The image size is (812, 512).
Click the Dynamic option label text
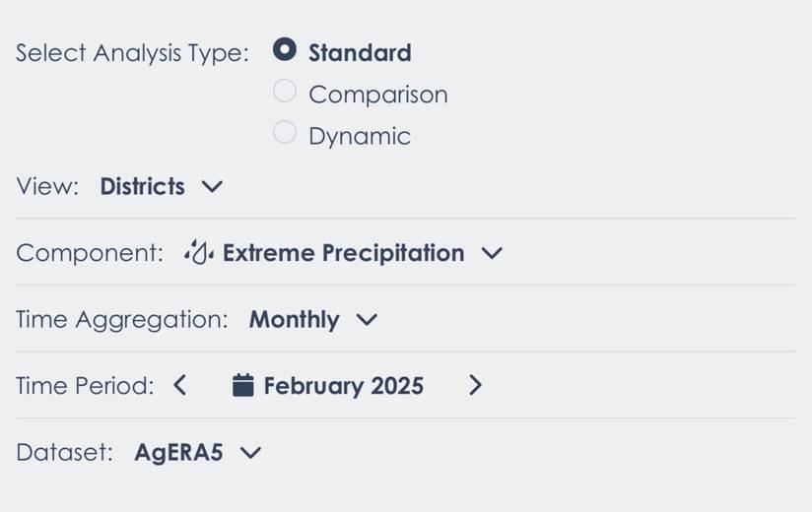(359, 136)
